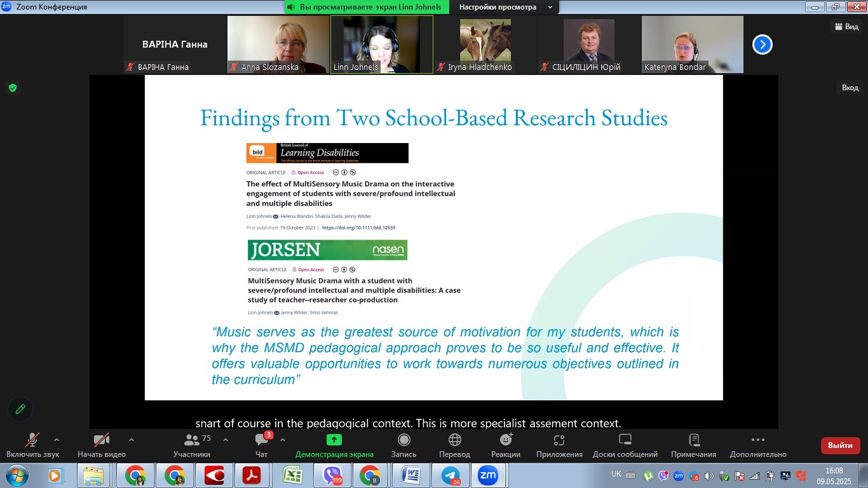Click the Демонстрация экрана share screen icon
Image resolution: width=868 pixels, height=488 pixels.
pos(334,440)
